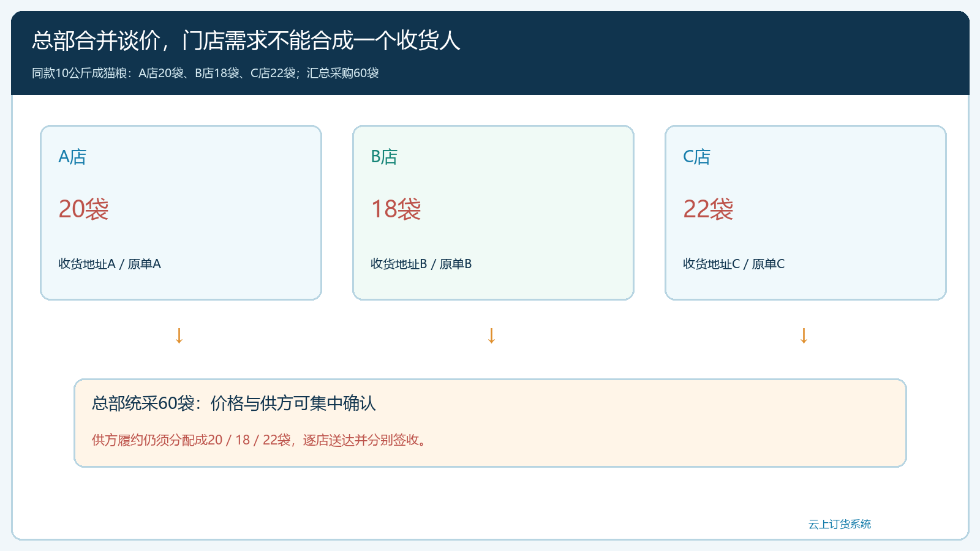Click the 20袋 quantity in A店 card

pos(83,209)
